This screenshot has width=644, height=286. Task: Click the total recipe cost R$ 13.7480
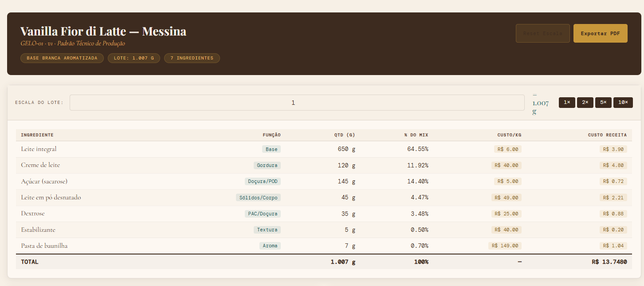click(609, 262)
